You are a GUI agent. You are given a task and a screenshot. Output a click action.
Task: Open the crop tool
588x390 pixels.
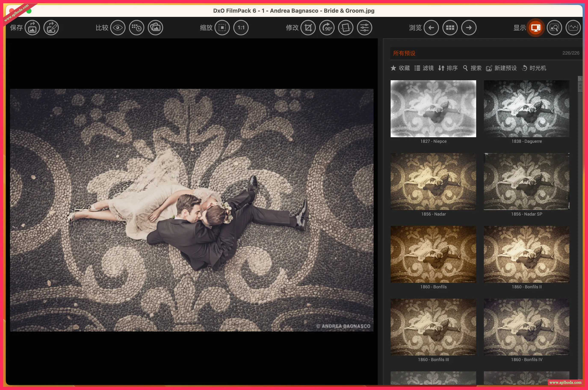coord(308,28)
